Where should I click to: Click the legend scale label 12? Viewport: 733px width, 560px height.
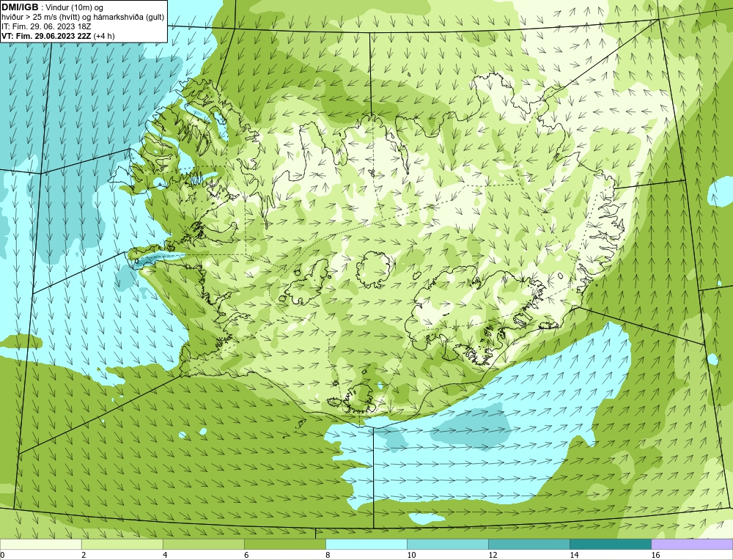493,555
